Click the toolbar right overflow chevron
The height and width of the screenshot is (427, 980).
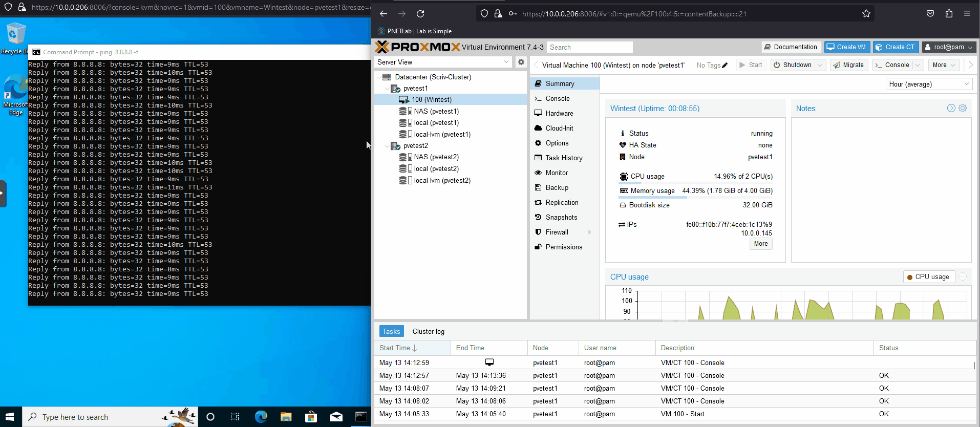[970, 65]
